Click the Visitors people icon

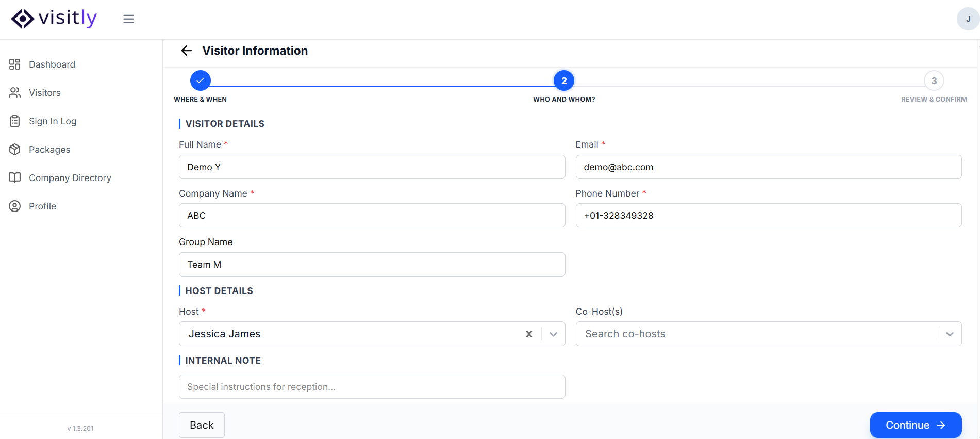pos(15,93)
